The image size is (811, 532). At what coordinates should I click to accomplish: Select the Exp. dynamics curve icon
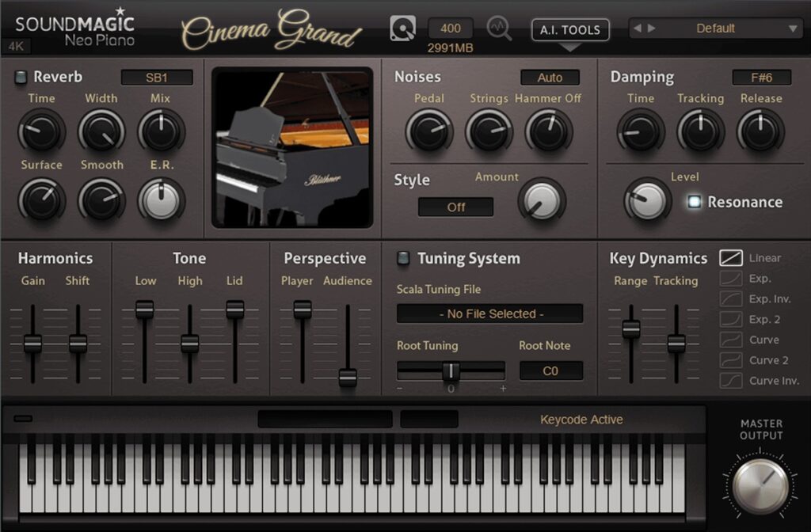(729, 278)
